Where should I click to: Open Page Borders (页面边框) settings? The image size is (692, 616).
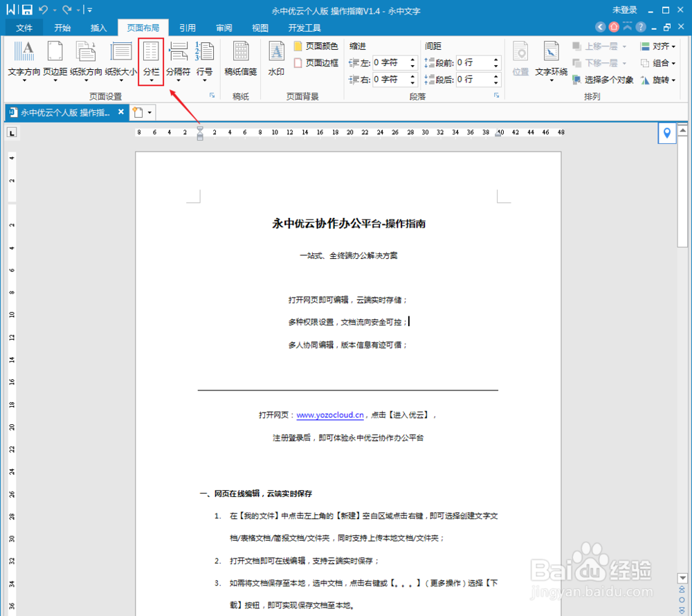[316, 63]
